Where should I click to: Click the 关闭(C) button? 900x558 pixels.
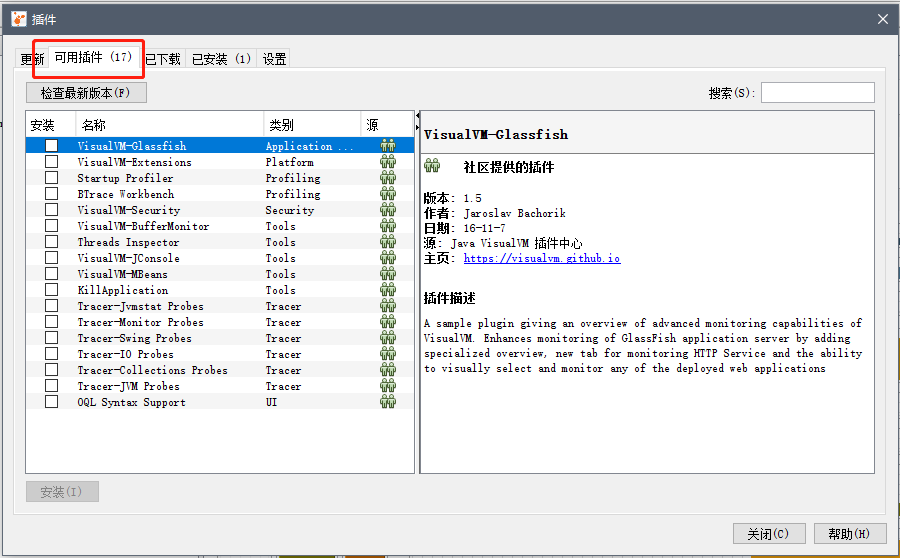[769, 533]
